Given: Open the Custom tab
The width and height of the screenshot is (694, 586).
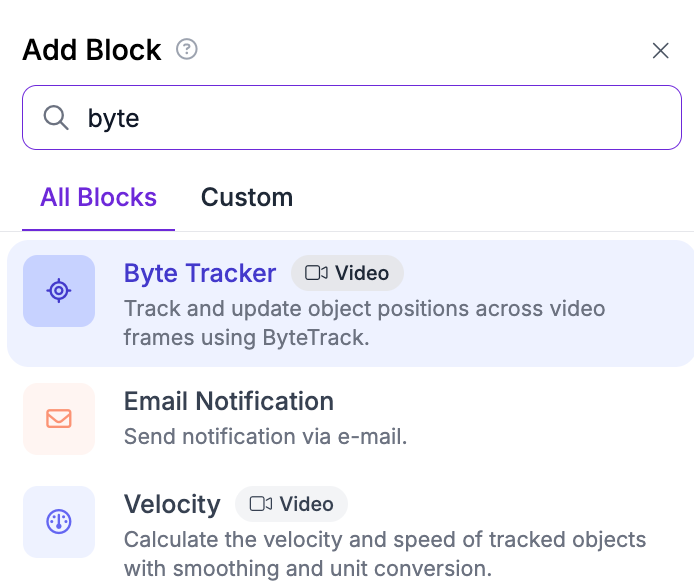Looking at the screenshot, I should 246,197.
